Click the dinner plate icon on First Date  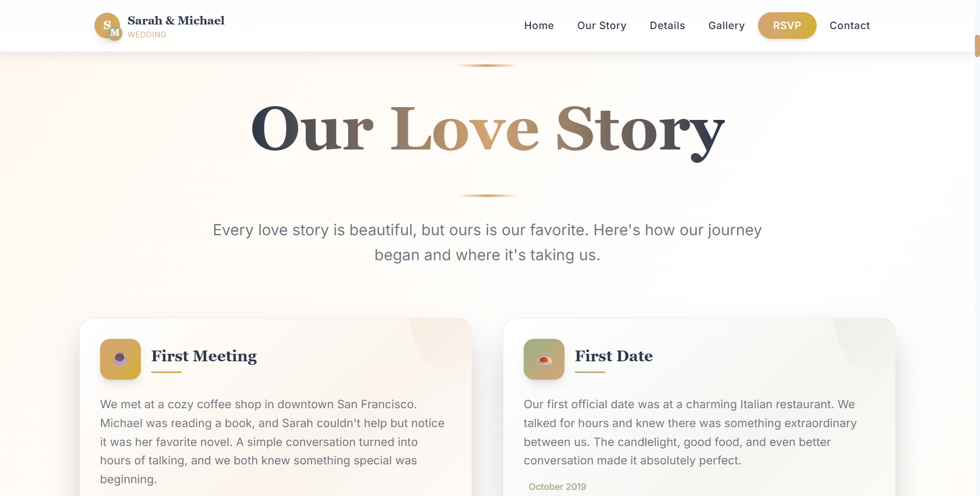point(544,359)
